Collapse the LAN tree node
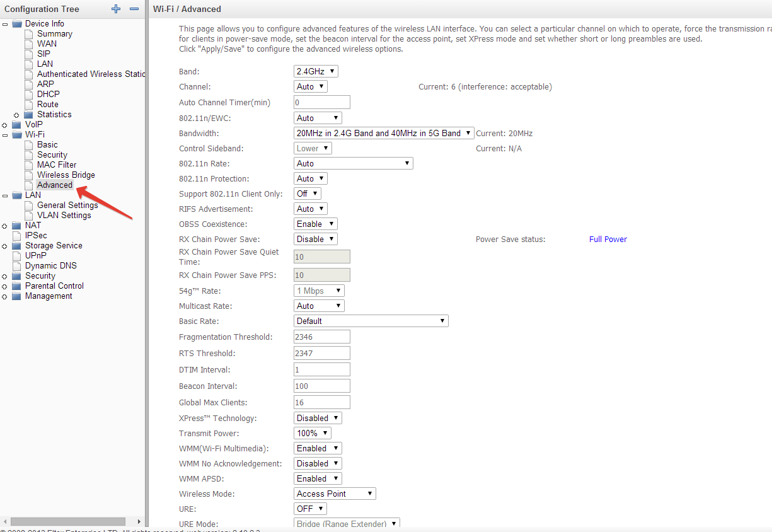The width and height of the screenshot is (772, 532). pyautogui.click(x=5, y=195)
